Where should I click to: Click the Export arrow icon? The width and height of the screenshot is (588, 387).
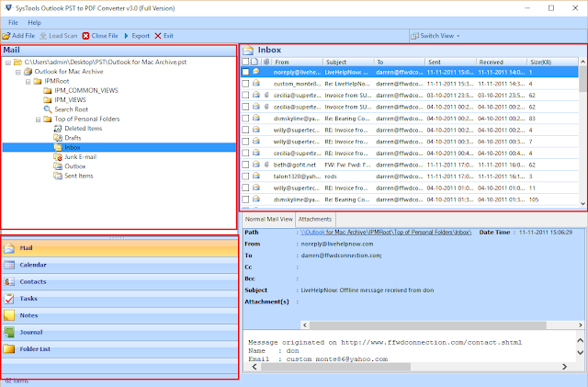(127, 36)
